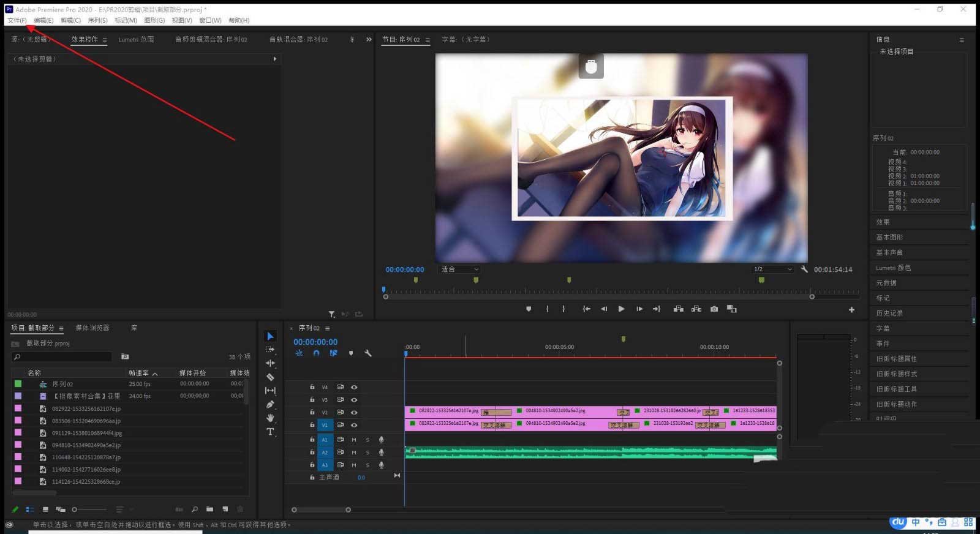This screenshot has height=534, width=980.
Task: Mute audio track A1
Action: pyautogui.click(x=354, y=440)
